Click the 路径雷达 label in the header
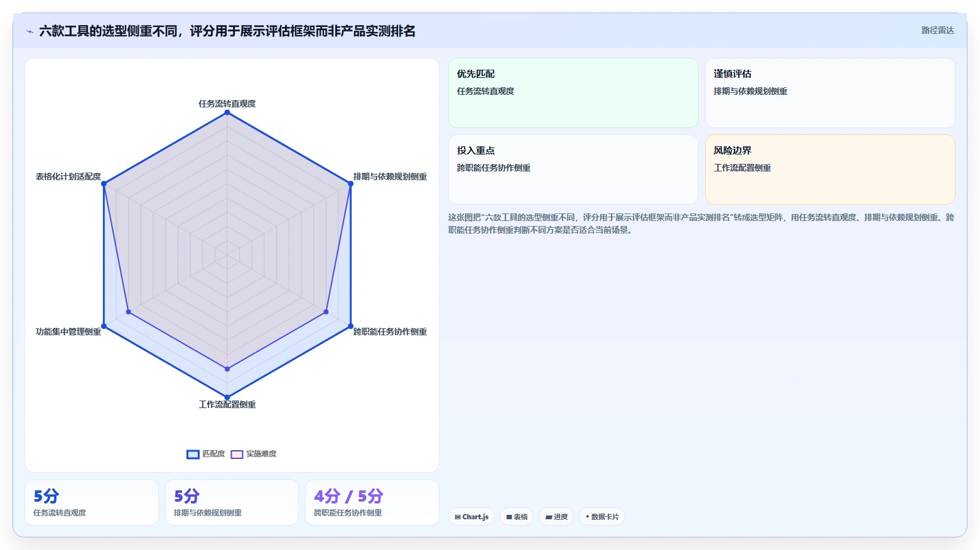The image size is (980, 550). pyautogui.click(x=937, y=30)
